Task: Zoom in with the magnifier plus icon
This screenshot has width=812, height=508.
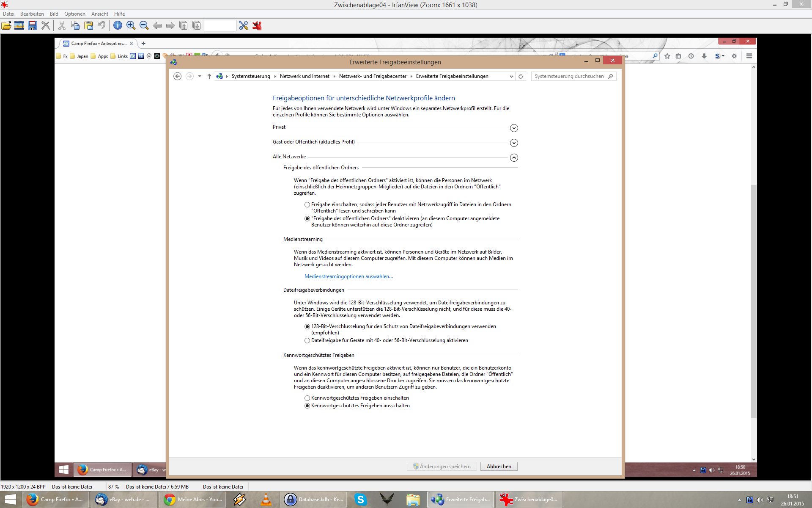Action: (131, 25)
